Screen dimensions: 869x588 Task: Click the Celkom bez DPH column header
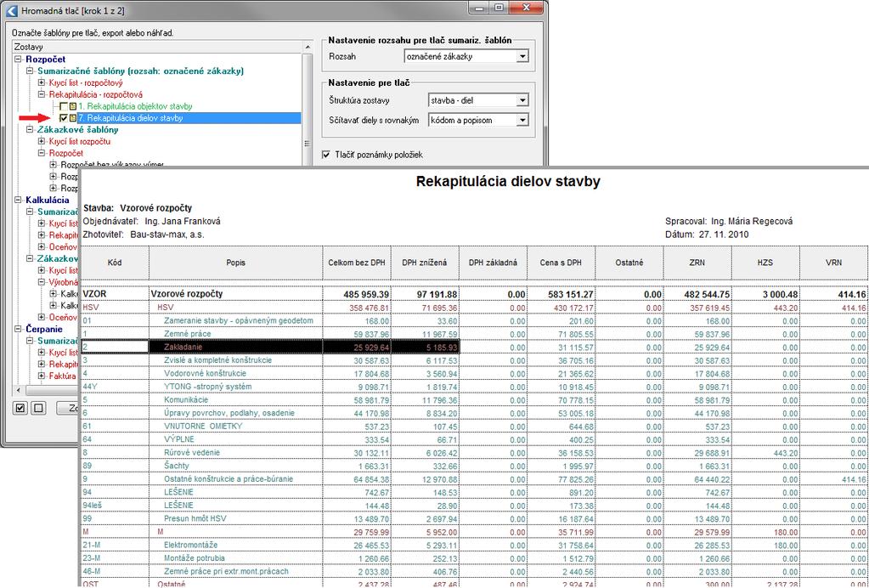pyautogui.click(x=357, y=263)
